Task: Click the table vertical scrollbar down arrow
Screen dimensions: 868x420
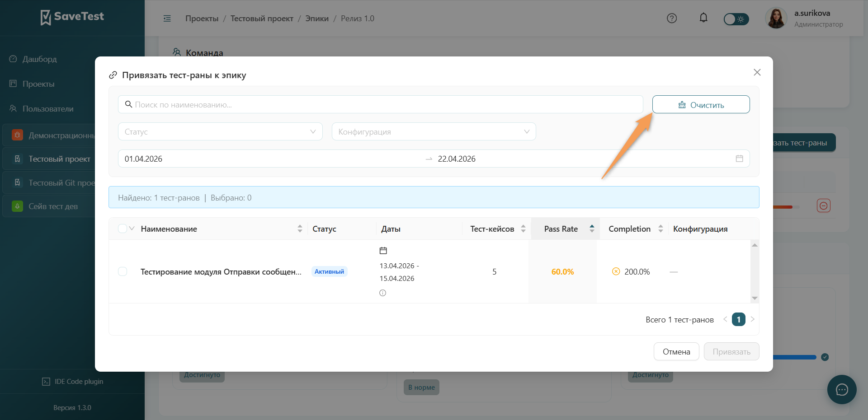Action: (755, 298)
